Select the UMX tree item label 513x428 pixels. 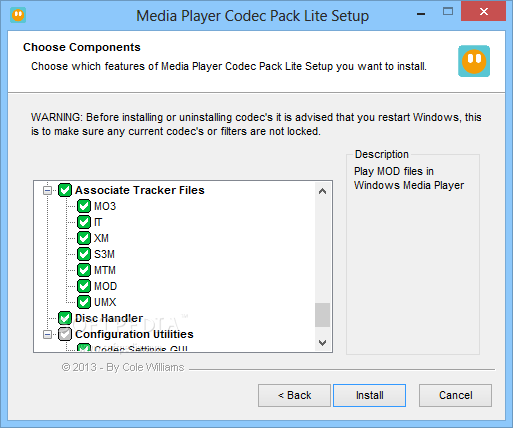point(105,302)
